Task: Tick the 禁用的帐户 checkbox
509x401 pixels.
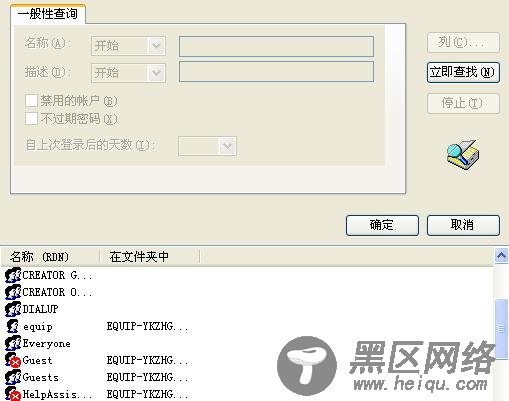Action: 32,101
